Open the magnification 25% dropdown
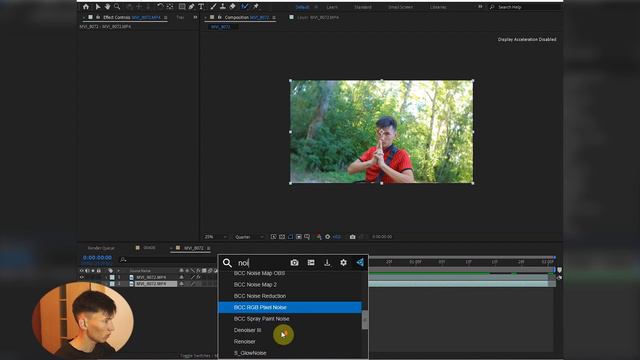The image size is (640, 360). coord(216,237)
